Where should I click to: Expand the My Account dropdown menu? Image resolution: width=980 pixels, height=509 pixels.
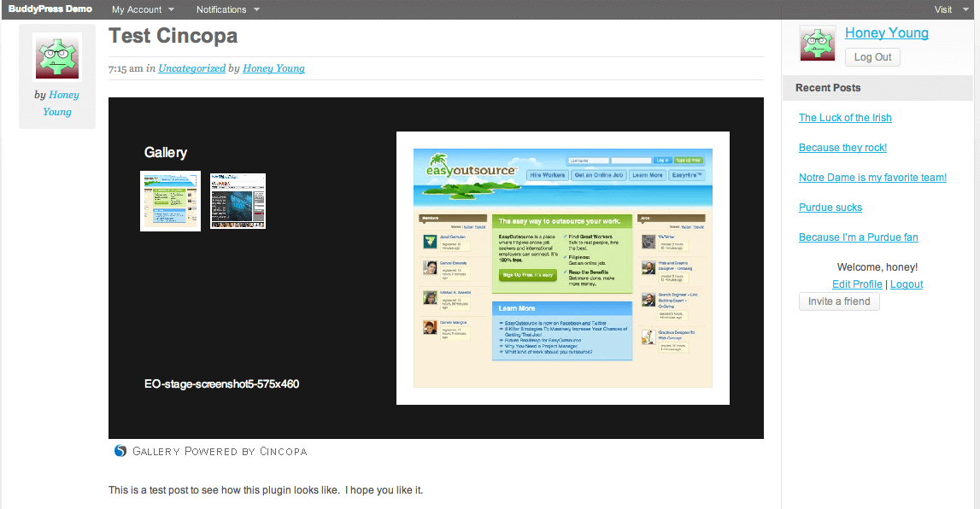[x=143, y=9]
